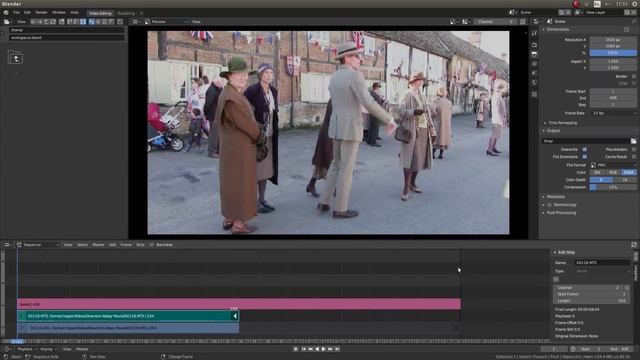The width and height of the screenshot is (640, 360).
Task: Click parent directory icon in file browser
Action: pyautogui.click(x=16, y=58)
